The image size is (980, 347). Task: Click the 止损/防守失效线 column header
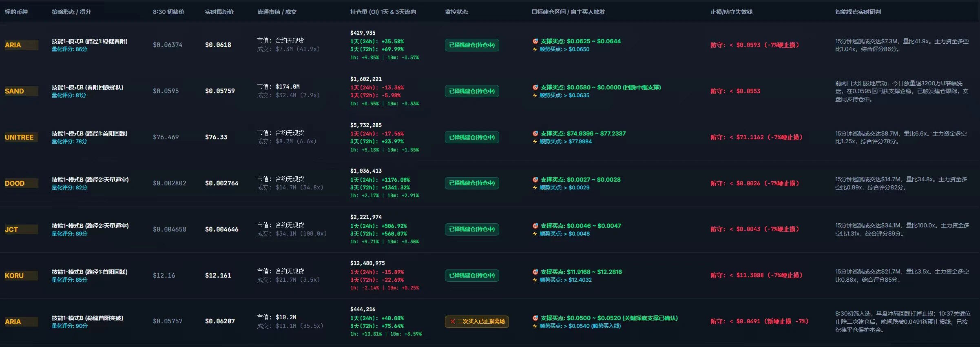tap(731, 12)
